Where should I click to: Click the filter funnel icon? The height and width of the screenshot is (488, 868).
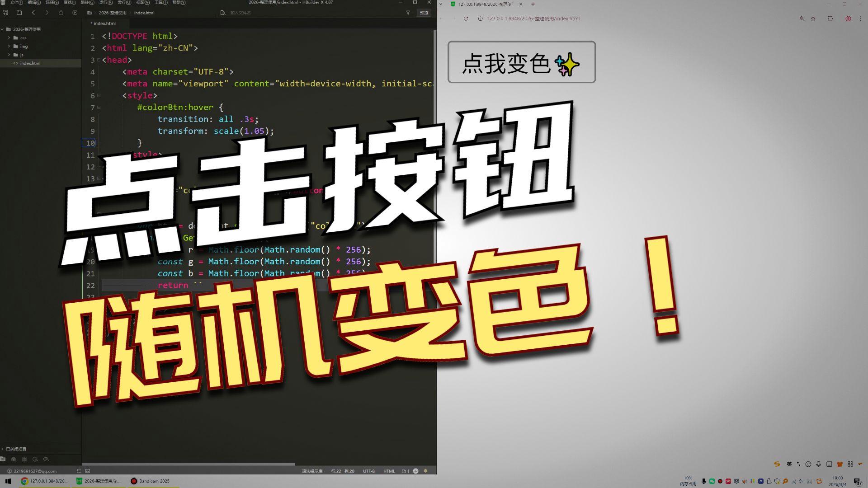pyautogui.click(x=408, y=13)
